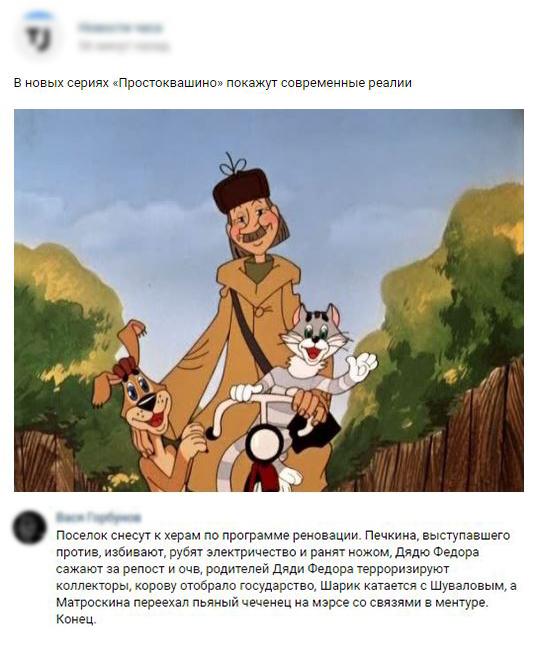The width and height of the screenshot is (535, 650).
Task: Click the comment line mentioning «Матроскина переехал»
Action: point(272,603)
